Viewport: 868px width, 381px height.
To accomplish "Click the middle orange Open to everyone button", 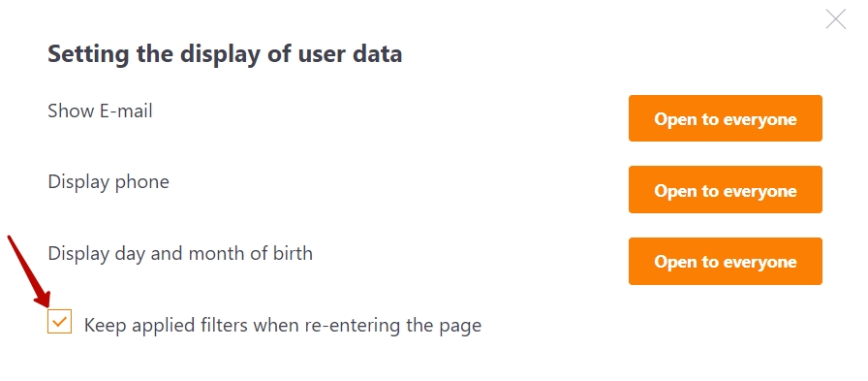I will (726, 190).
